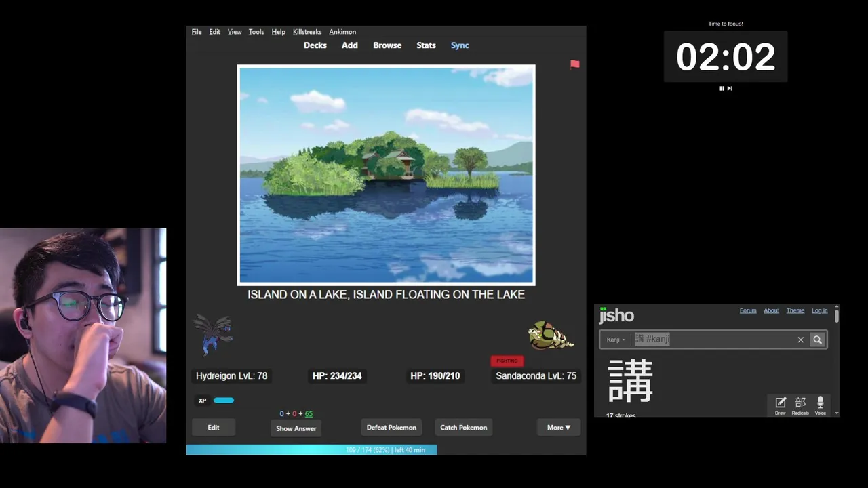Click the 'ISLAND ON A LAKE' caption text

pyautogui.click(x=386, y=294)
